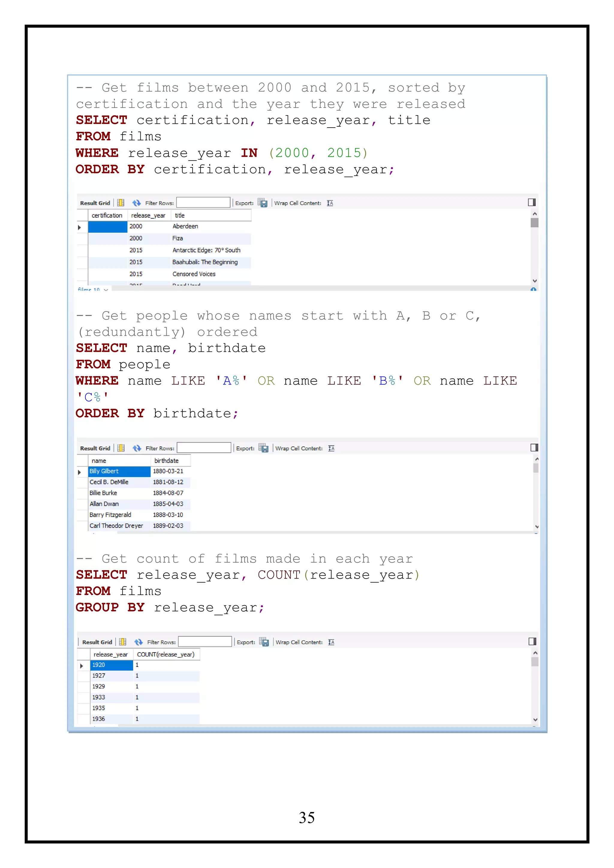
Task: Toggle Wrap Cell Content in second result grid
Action: [331, 448]
